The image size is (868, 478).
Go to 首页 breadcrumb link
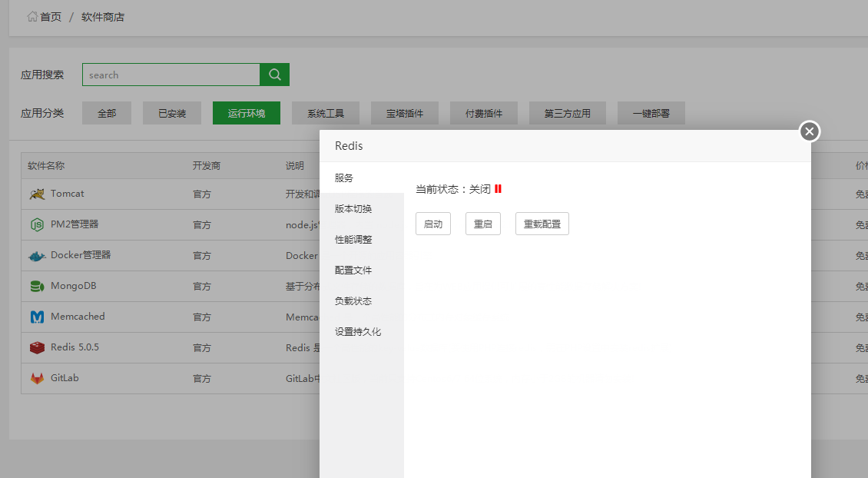(x=51, y=17)
